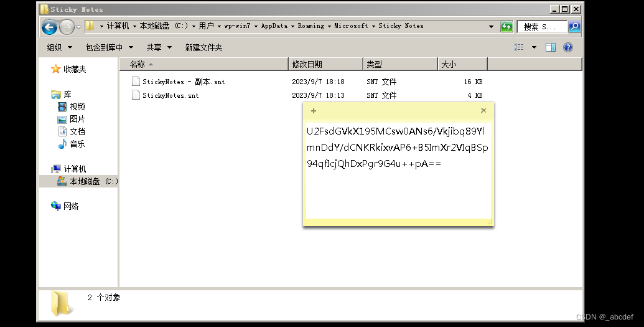
Task: Click the 网络 globe icon
Action: tap(56, 206)
